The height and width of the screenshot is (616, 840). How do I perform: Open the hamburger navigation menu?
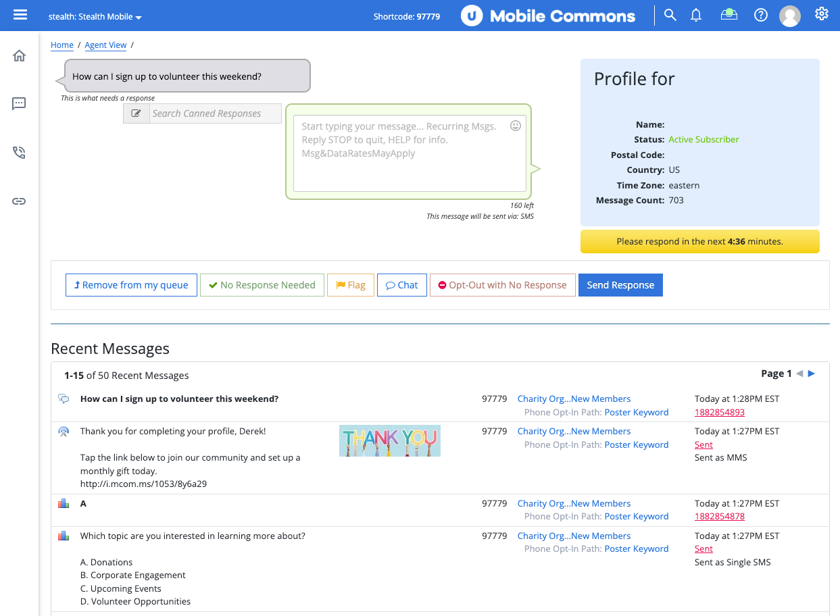click(x=19, y=15)
